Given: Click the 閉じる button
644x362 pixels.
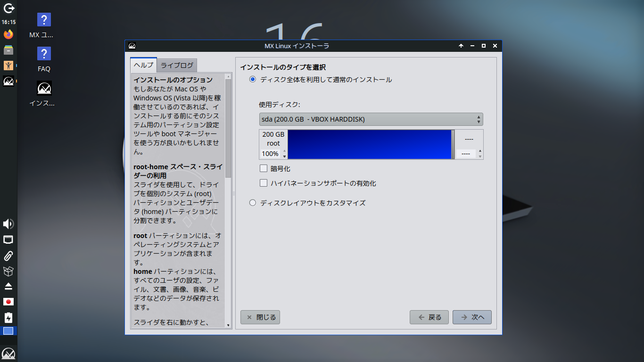Looking at the screenshot, I should tap(260, 317).
